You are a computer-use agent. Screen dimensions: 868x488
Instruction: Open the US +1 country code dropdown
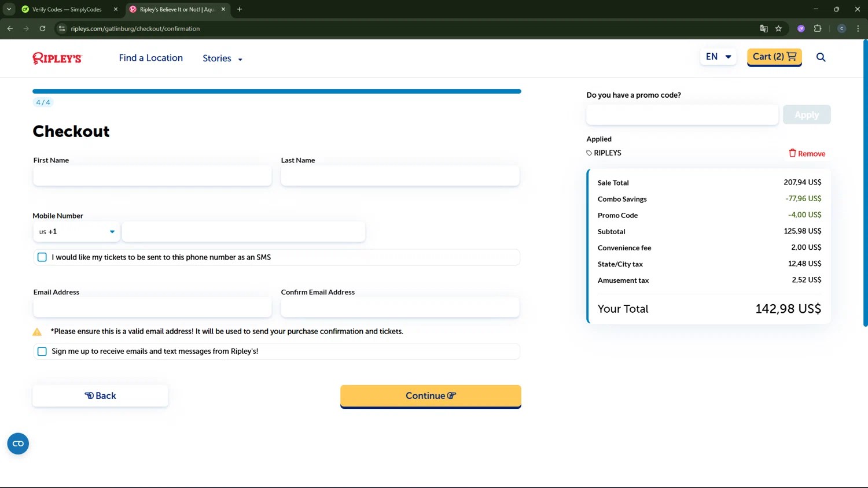tap(76, 232)
